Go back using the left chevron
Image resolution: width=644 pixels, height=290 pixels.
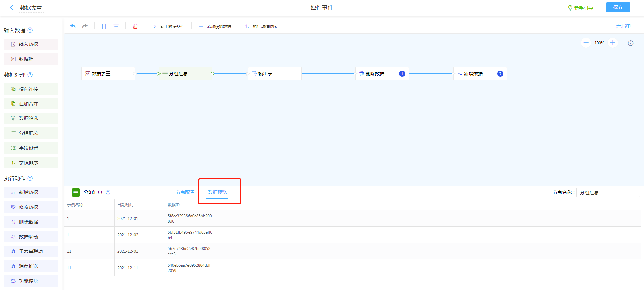[12, 8]
